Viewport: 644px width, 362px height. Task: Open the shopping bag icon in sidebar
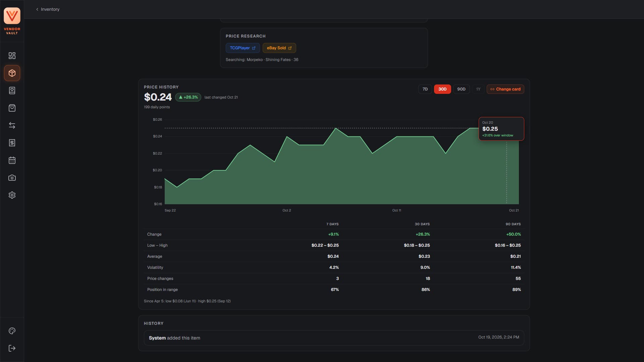(x=12, y=108)
